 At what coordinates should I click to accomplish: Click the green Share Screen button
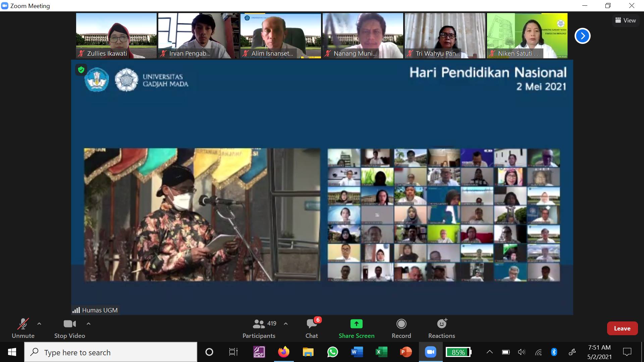356,328
